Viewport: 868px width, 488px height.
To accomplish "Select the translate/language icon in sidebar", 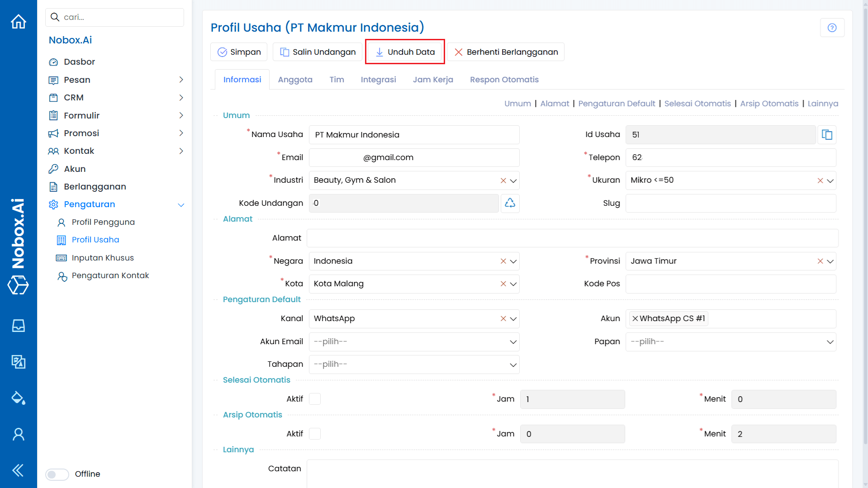I will tap(18, 362).
